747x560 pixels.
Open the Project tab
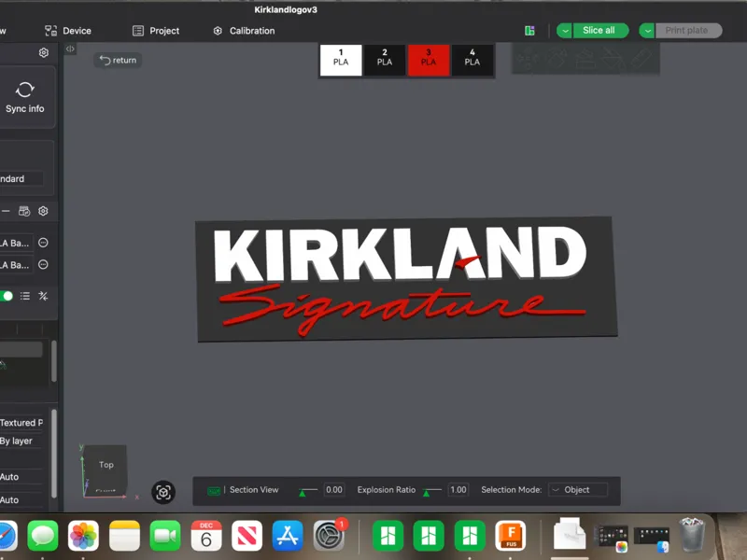pos(156,31)
